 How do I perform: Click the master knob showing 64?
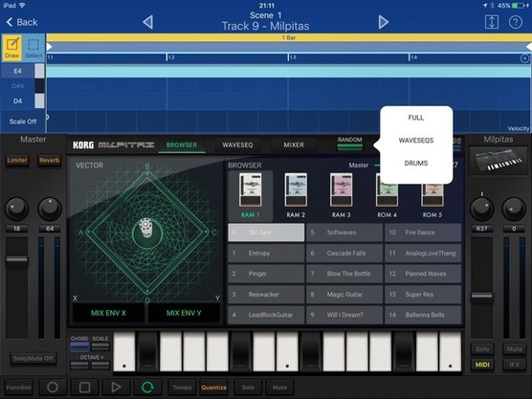pos(50,209)
